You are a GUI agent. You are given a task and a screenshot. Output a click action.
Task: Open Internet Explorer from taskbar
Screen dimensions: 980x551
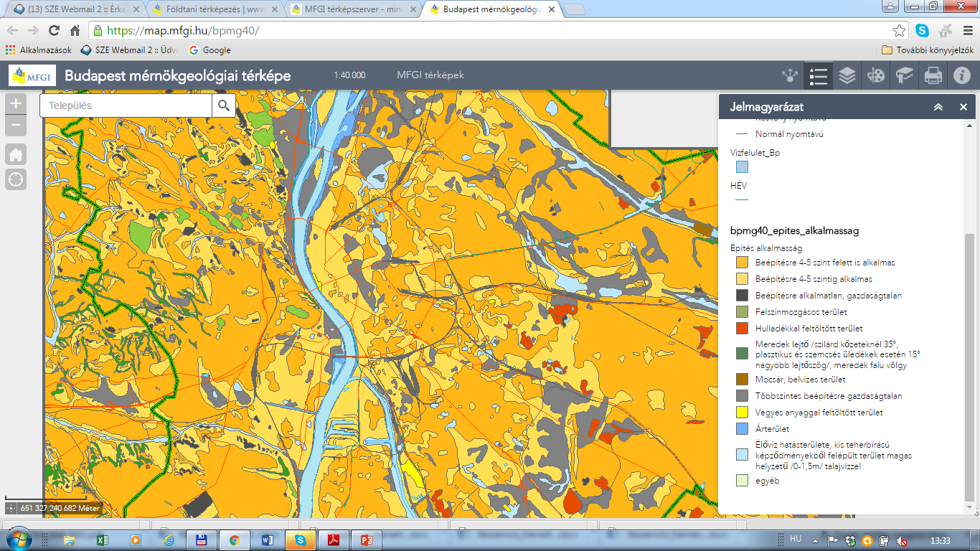coord(169,540)
